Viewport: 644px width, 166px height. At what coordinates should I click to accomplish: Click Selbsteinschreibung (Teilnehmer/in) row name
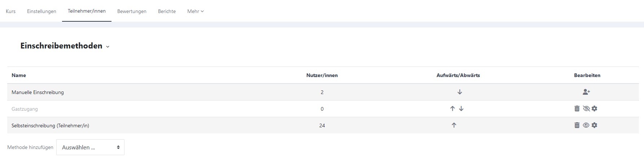(50, 125)
